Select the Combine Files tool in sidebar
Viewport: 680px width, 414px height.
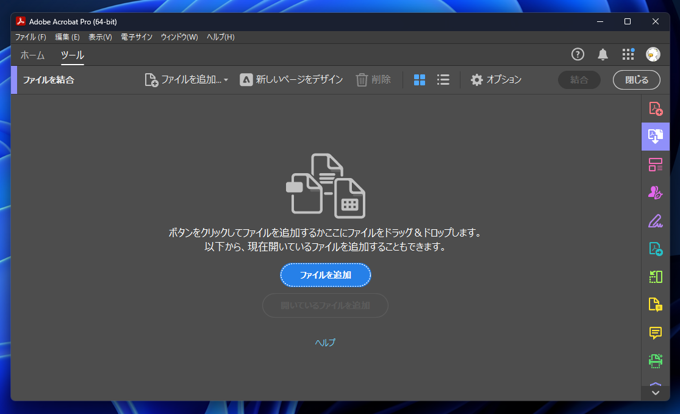655,137
